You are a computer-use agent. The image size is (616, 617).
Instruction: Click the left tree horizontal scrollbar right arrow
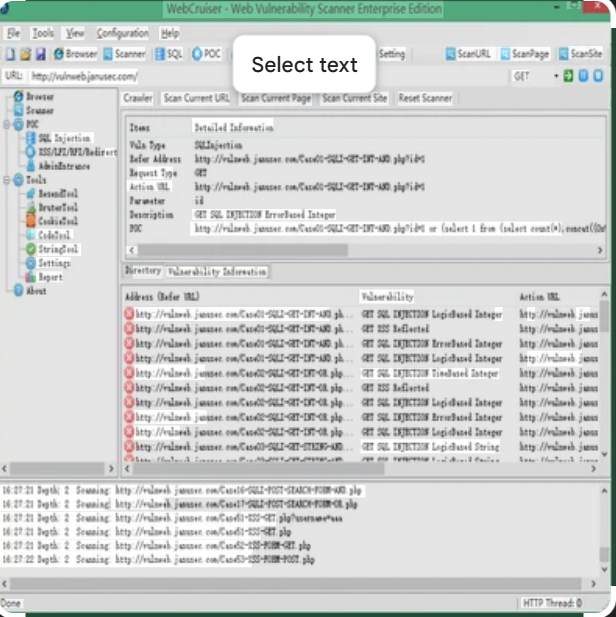point(111,469)
